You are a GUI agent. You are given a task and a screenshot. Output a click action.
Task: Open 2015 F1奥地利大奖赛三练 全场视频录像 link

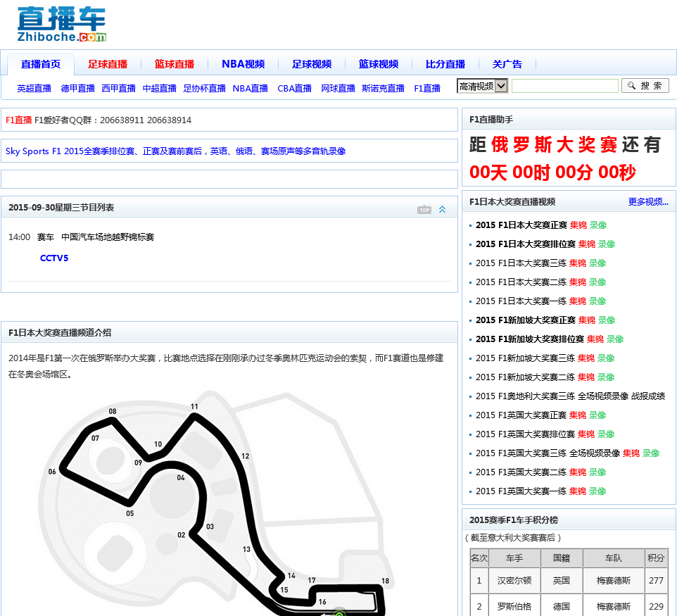coord(552,396)
